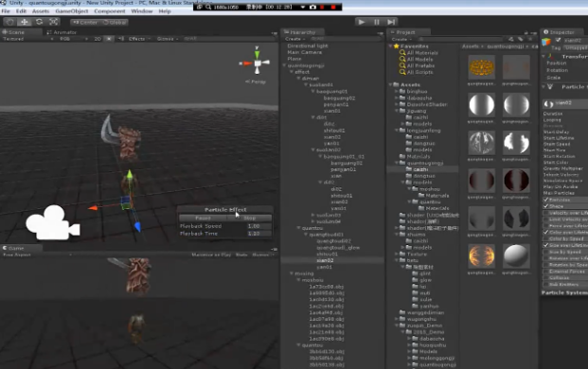Open the Window menu
Screen dimensions: 588x369
(x=142, y=11)
